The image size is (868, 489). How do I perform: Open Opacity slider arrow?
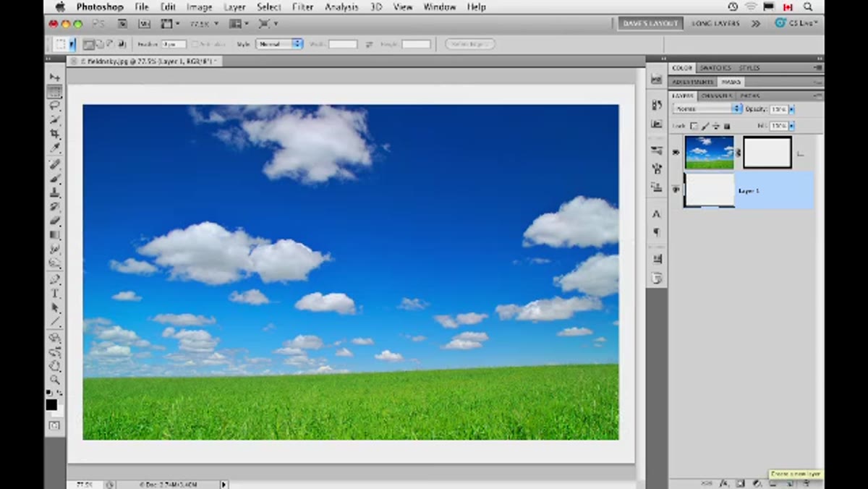(x=791, y=109)
